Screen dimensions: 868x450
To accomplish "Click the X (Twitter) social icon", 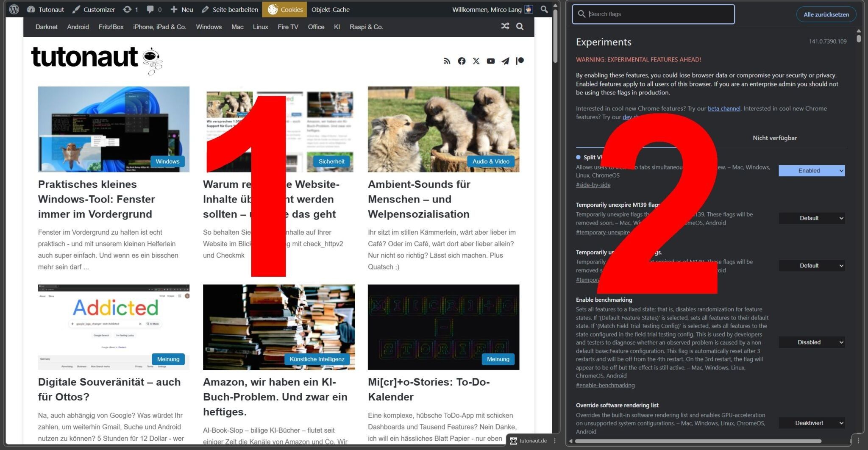I will pyautogui.click(x=476, y=61).
